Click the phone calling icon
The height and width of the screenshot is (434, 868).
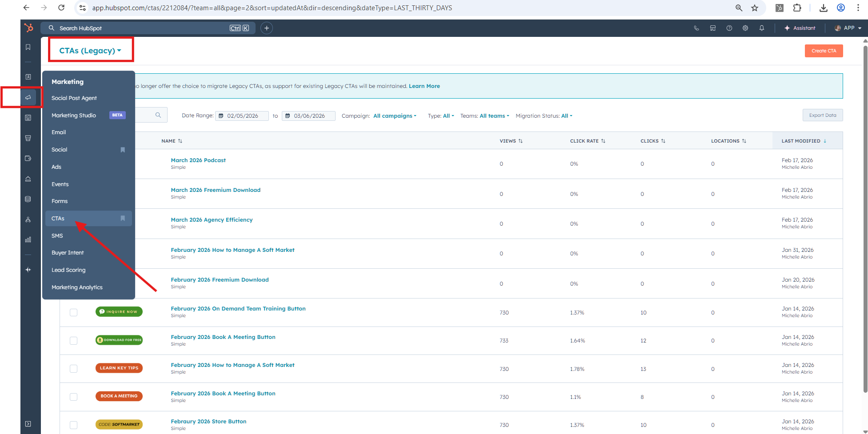696,28
